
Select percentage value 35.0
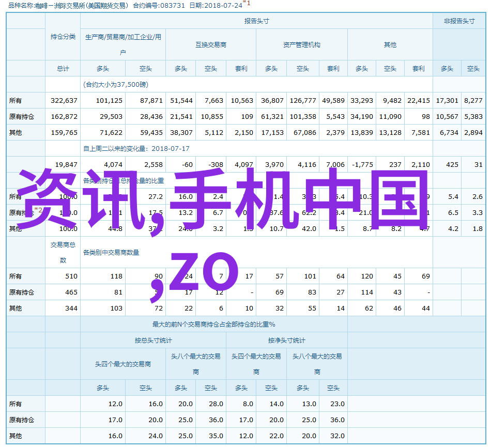coord(216,436)
